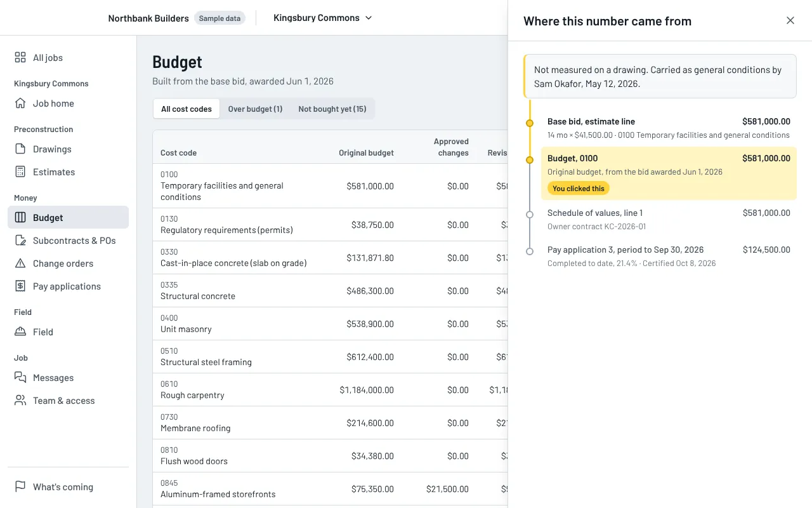Select the Budget, 0100 trace step
Screen dimensions: 812x508
pyautogui.click(x=669, y=173)
